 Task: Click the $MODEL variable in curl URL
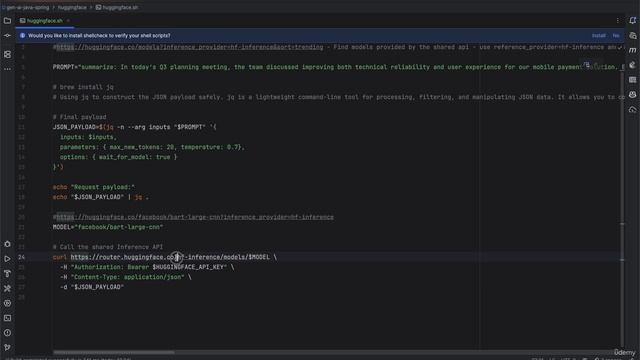259,257
